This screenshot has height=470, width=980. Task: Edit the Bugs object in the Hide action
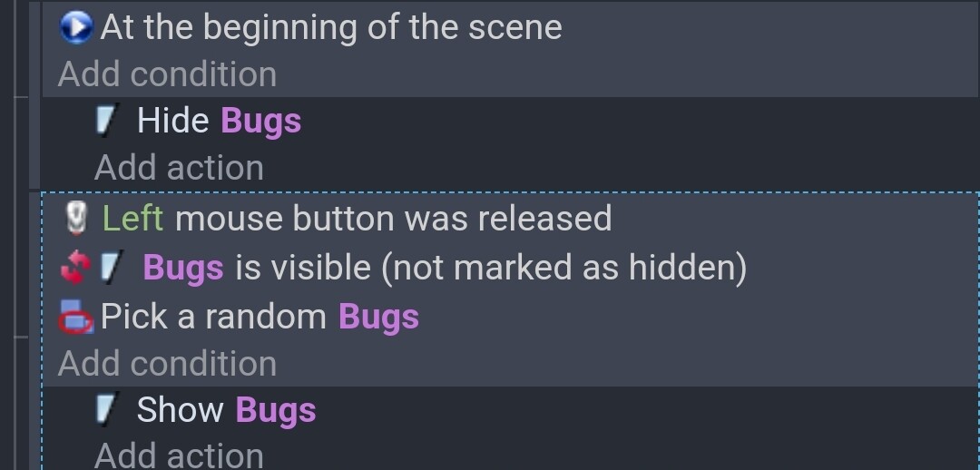point(261,121)
